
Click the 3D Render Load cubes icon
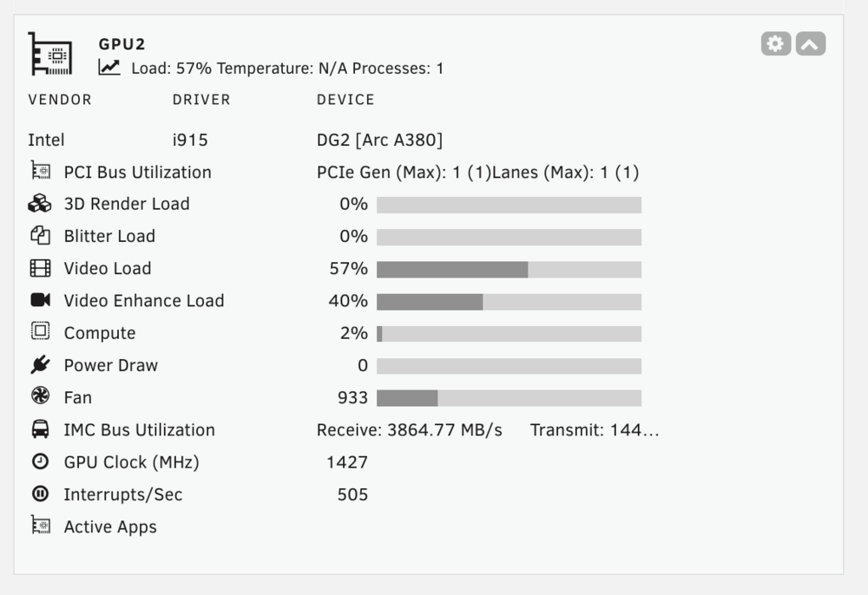[x=40, y=204]
